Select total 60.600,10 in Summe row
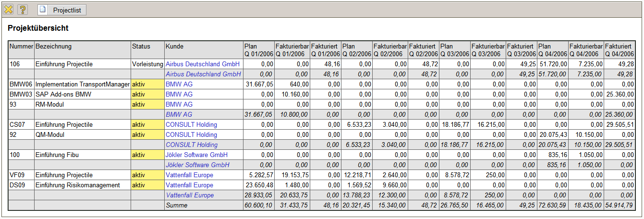644x219 pixels. [258, 205]
